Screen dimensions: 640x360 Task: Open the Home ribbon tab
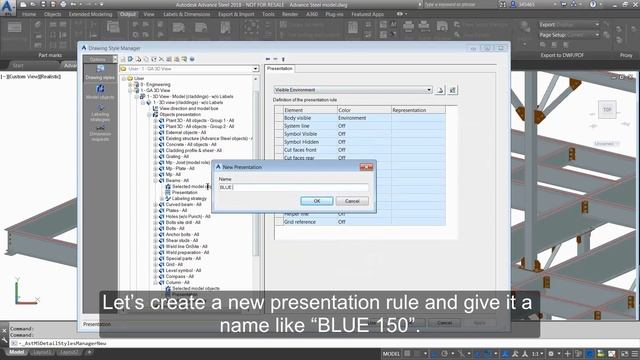(29, 14)
